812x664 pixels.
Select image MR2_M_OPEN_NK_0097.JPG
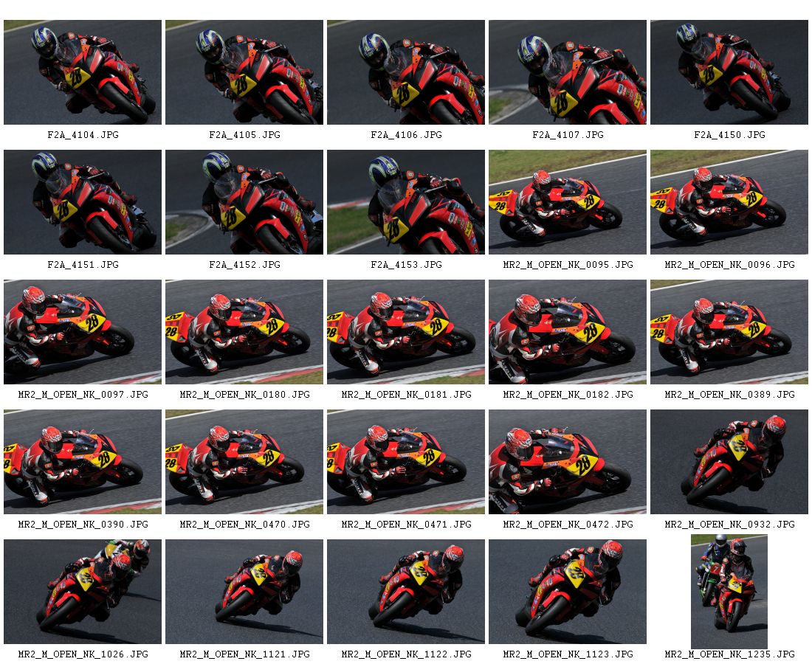click(83, 332)
